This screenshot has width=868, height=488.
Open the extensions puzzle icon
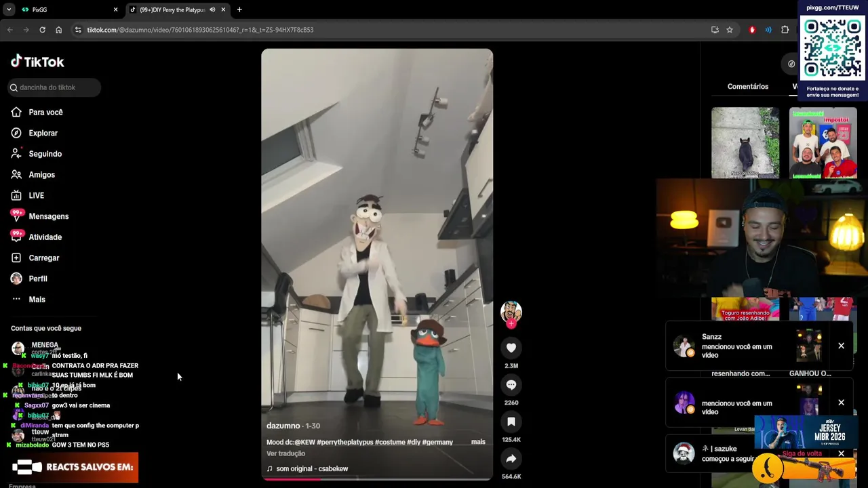coord(785,30)
